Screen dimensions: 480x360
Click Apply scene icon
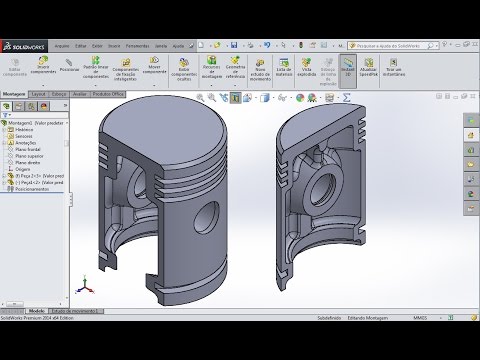[x=312, y=97]
